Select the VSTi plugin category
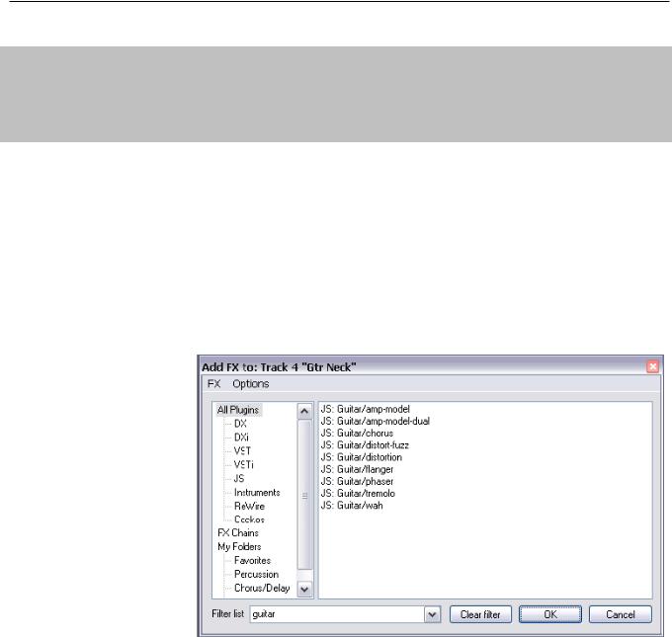The image size is (672, 637). (243, 465)
